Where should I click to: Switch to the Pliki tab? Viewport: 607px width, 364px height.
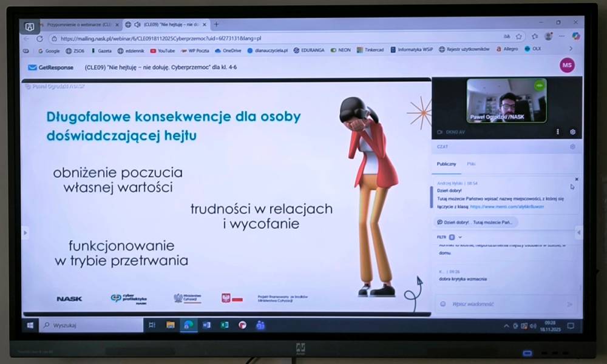coord(471,164)
